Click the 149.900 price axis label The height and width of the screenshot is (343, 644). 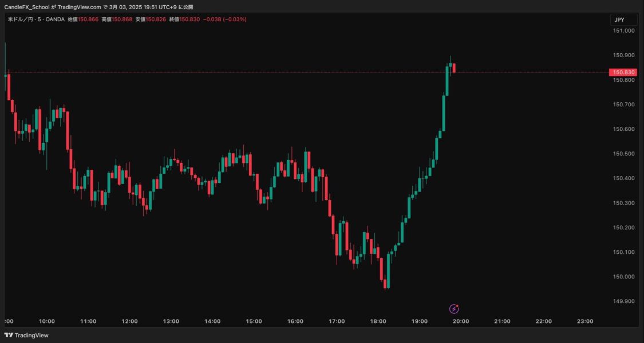tap(623, 301)
